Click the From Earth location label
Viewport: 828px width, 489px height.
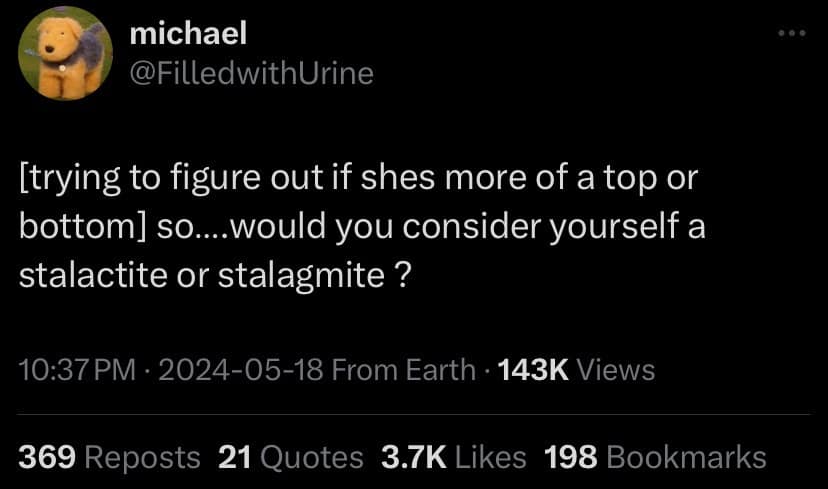(x=403, y=370)
